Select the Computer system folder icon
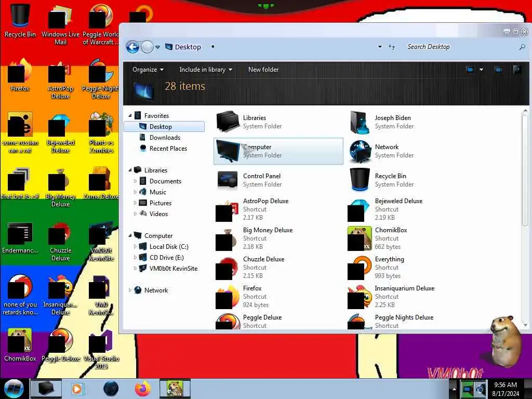 tap(228, 151)
